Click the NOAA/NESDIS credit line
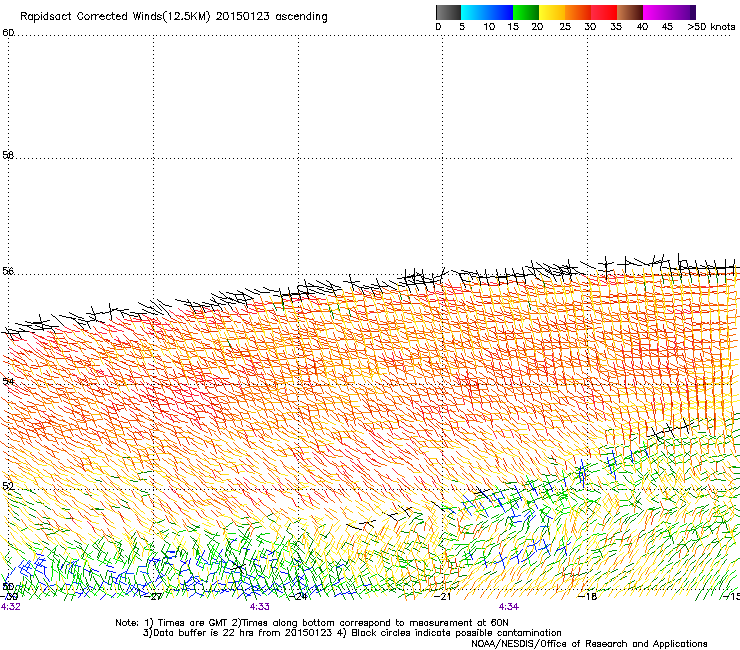 point(589,644)
